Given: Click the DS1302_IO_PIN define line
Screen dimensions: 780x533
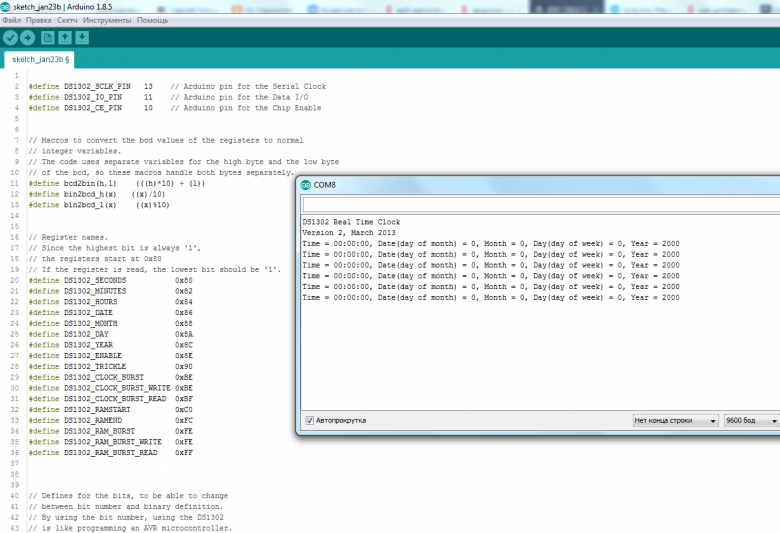Looking at the screenshot, I should [168, 98].
